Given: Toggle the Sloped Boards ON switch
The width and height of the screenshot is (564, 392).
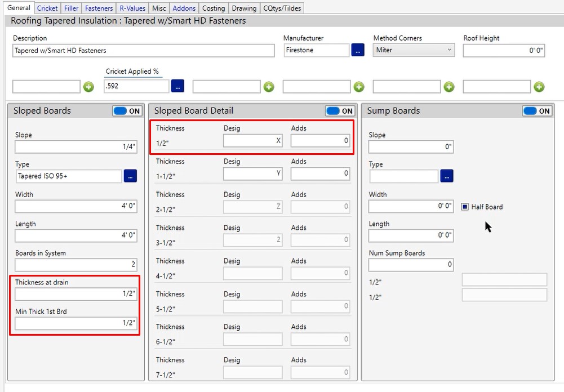Looking at the screenshot, I should pos(127,111).
